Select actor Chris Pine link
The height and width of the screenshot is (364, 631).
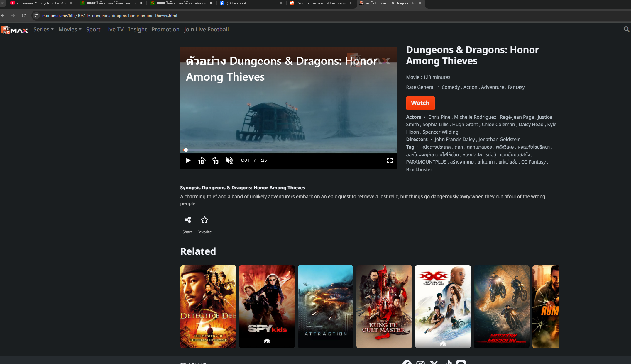point(439,117)
